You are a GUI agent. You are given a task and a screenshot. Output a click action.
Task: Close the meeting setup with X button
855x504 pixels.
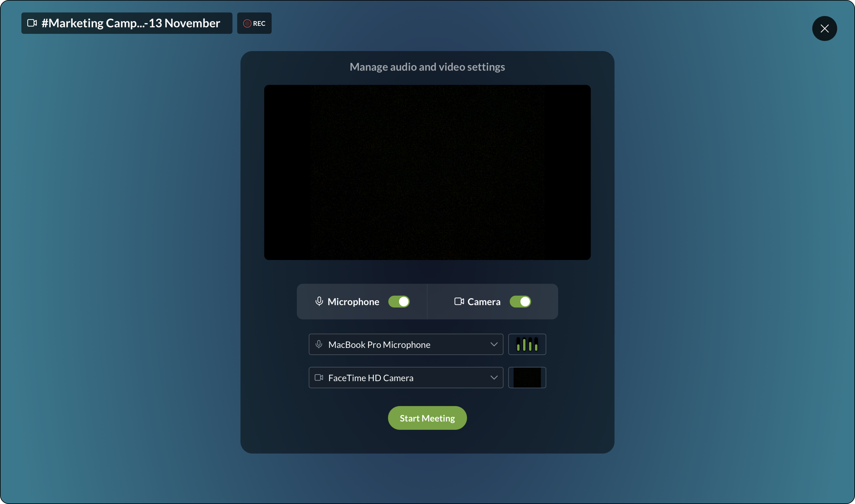tap(824, 28)
